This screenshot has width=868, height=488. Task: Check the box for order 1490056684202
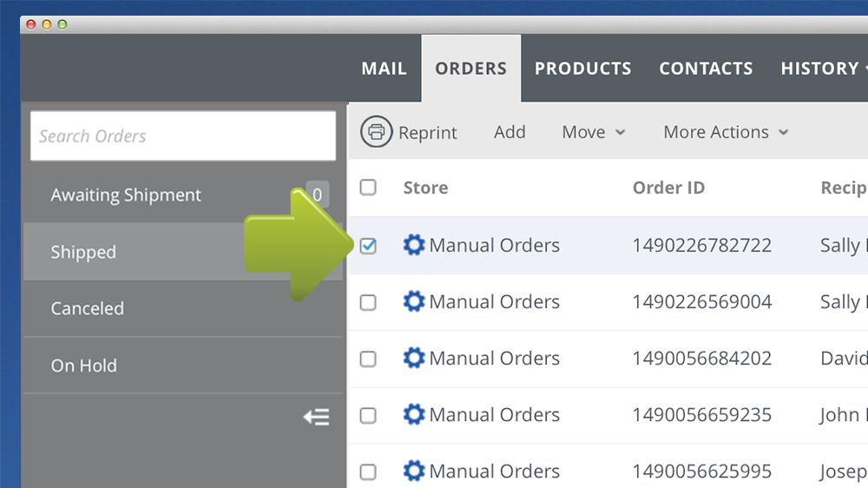coord(368,359)
